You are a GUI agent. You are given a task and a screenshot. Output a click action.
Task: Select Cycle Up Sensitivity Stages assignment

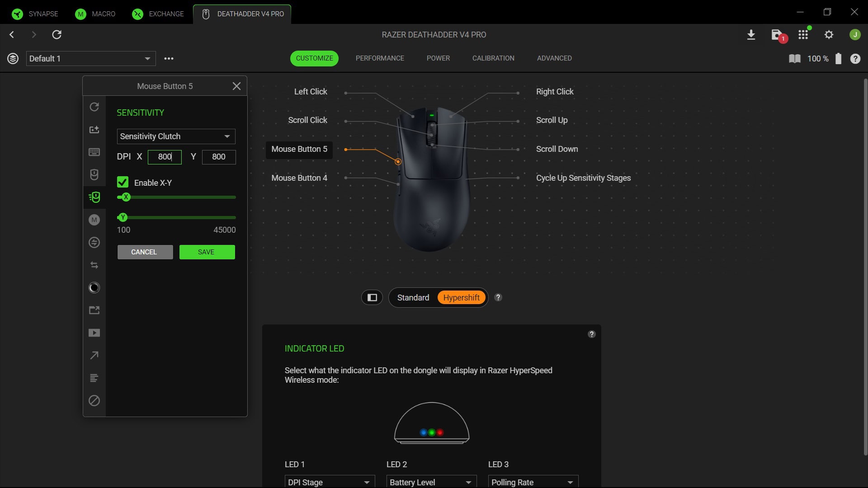pyautogui.click(x=583, y=178)
